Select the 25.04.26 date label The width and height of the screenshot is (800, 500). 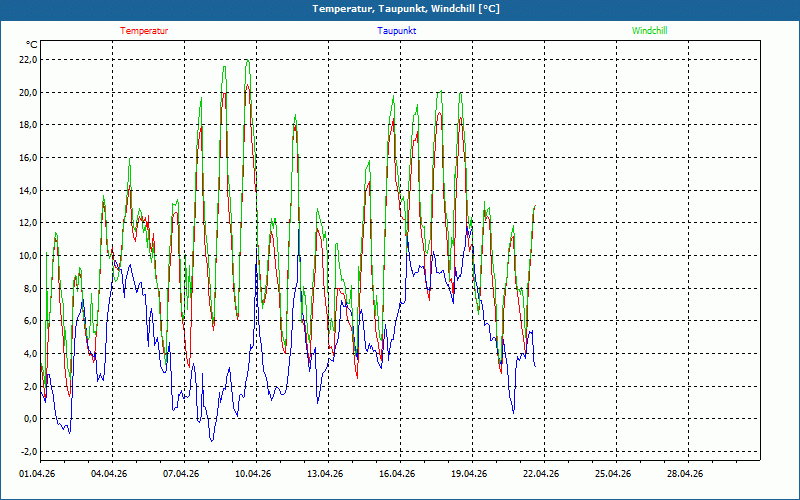click(x=613, y=474)
